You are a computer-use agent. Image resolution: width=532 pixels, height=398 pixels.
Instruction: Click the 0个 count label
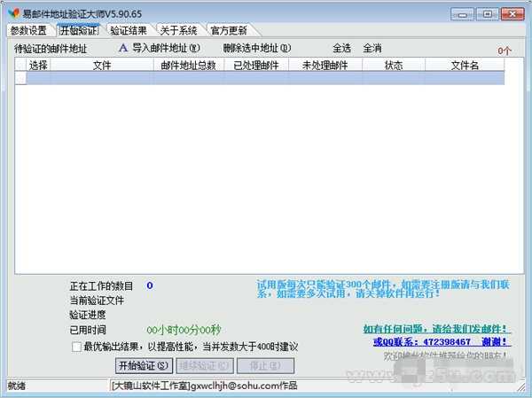click(505, 51)
